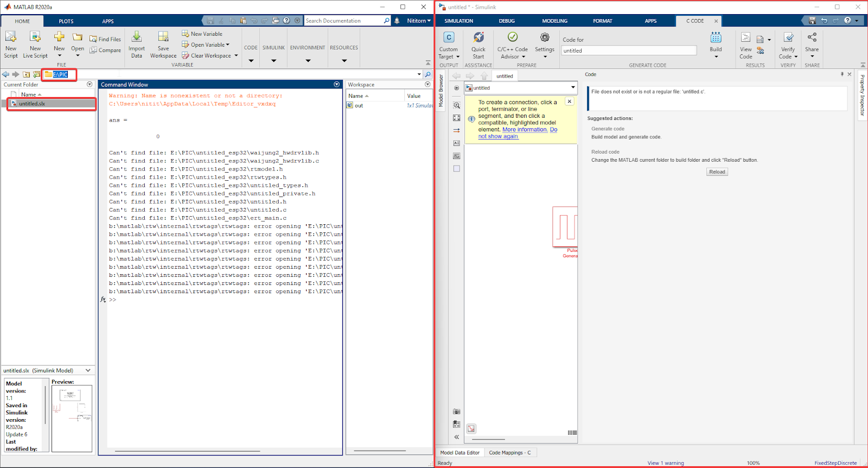This screenshot has height=468, width=868.
Task: Click the Quick Start rocket icon
Action: (x=478, y=37)
